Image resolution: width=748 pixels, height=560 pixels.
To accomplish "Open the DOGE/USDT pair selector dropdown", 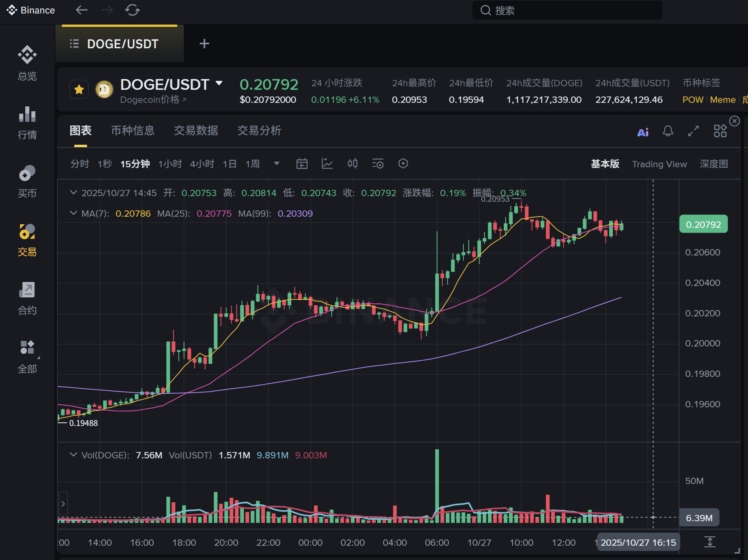I will click(219, 83).
